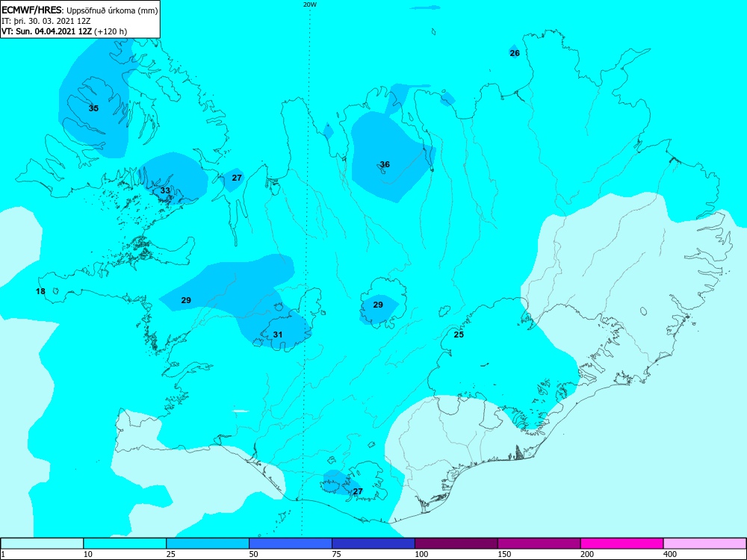
Task: Click the precipitation value 25 on map
Action: [x=459, y=335]
